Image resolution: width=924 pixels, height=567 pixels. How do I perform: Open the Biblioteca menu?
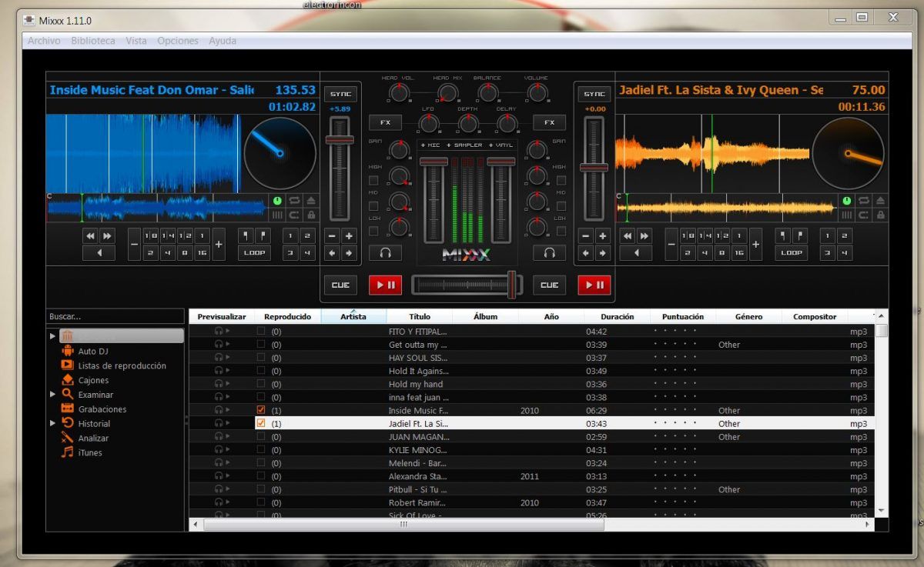coord(93,41)
